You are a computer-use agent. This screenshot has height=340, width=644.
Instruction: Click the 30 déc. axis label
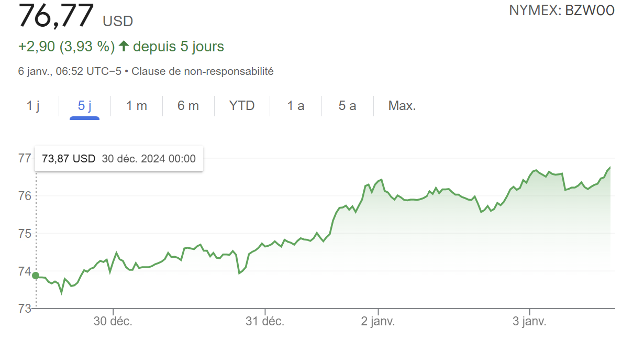[x=113, y=321]
